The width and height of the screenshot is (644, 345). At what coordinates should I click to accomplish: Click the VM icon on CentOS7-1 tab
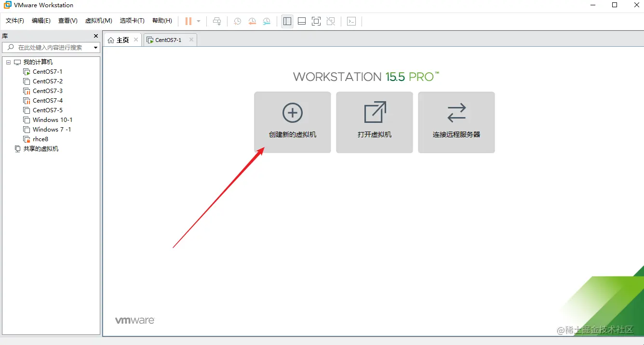coord(150,40)
